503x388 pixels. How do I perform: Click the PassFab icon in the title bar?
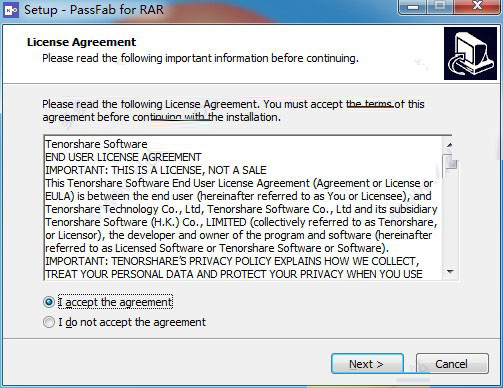[11, 10]
